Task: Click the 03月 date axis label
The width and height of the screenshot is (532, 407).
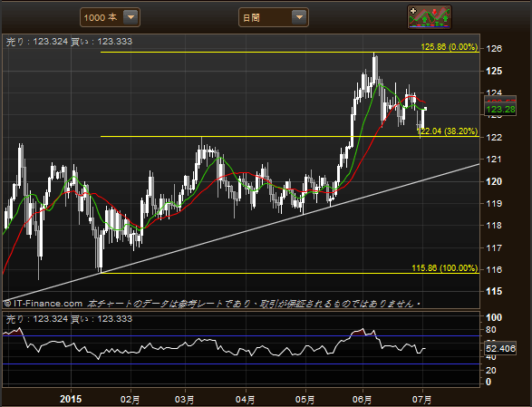Action: coord(185,399)
